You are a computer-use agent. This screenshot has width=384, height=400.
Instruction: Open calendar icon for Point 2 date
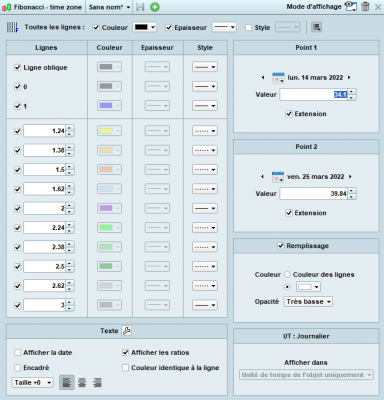(x=278, y=177)
